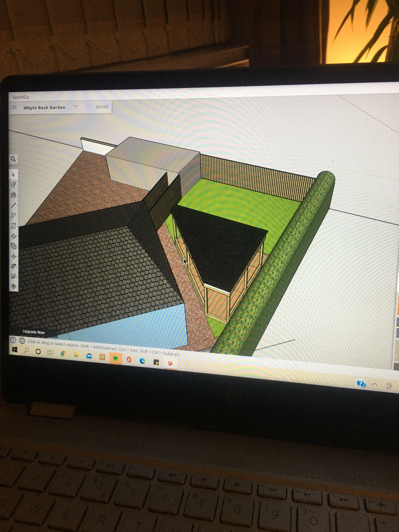Click the globe geolocation icon
Screen dimensions: 399x532
(x=22, y=341)
